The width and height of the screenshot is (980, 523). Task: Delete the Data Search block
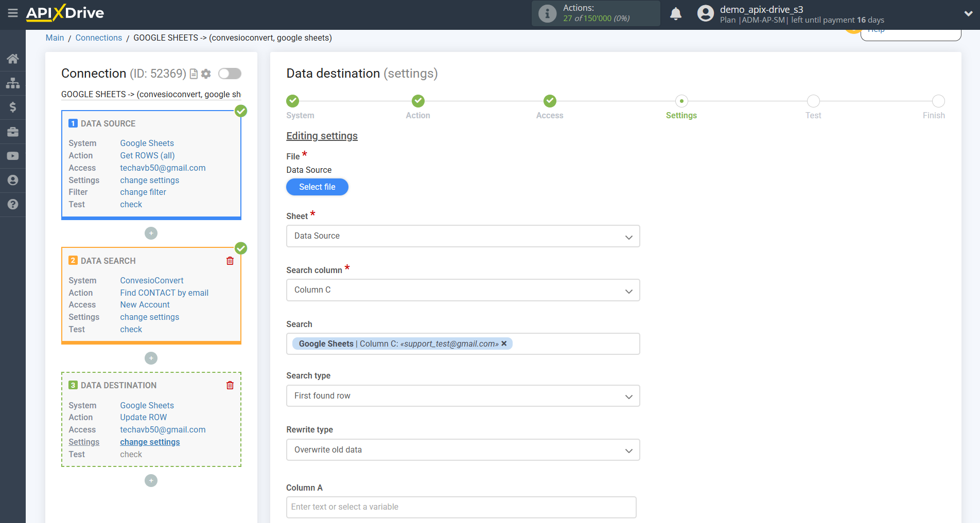click(230, 261)
